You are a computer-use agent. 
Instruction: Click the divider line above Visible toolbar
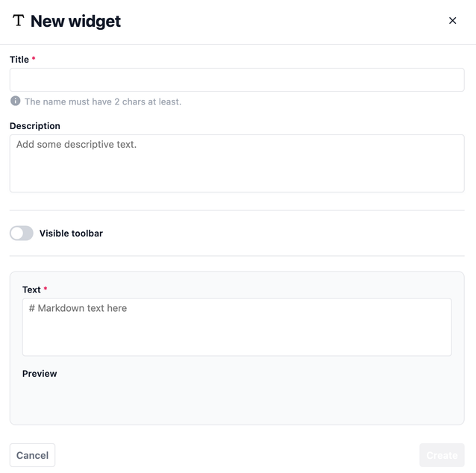(237, 210)
